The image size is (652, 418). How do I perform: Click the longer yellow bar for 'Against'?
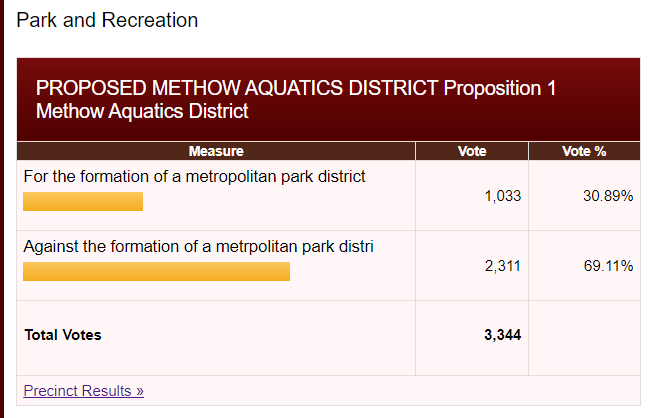click(156, 271)
